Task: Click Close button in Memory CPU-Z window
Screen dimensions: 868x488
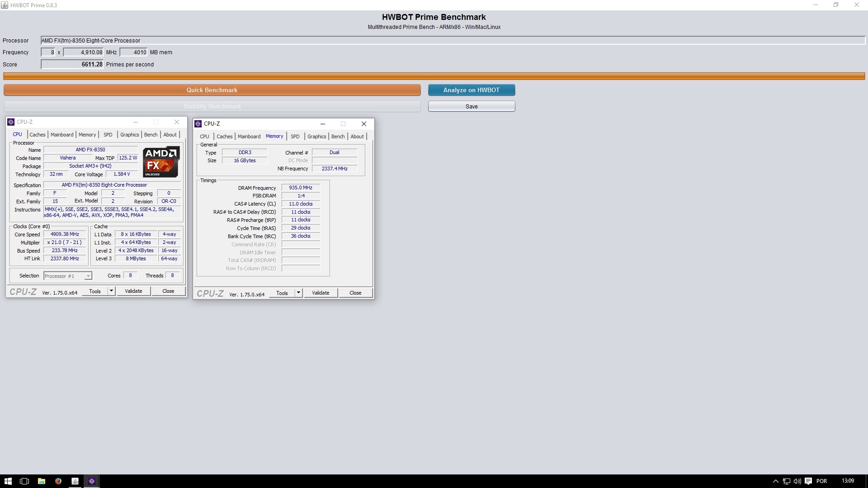Action: click(355, 293)
